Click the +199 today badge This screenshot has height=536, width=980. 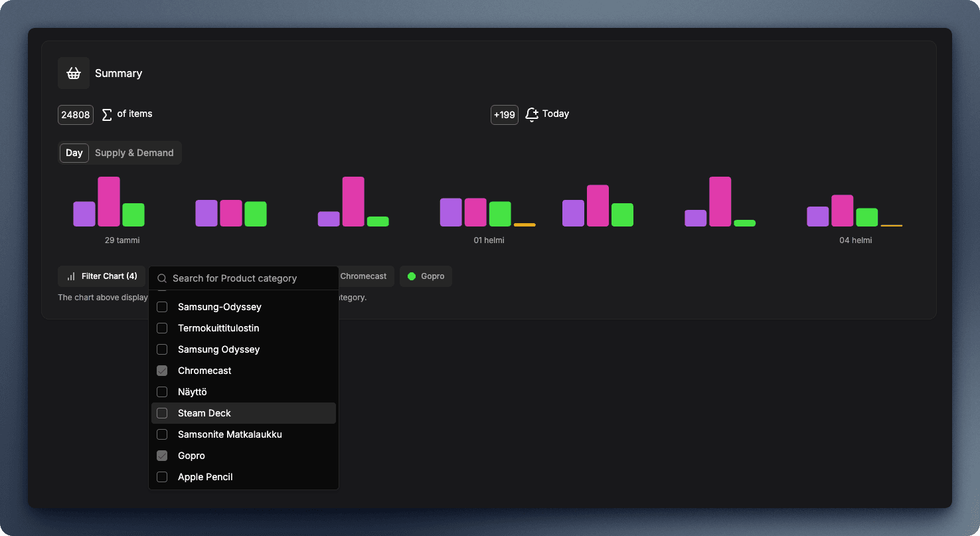click(505, 115)
